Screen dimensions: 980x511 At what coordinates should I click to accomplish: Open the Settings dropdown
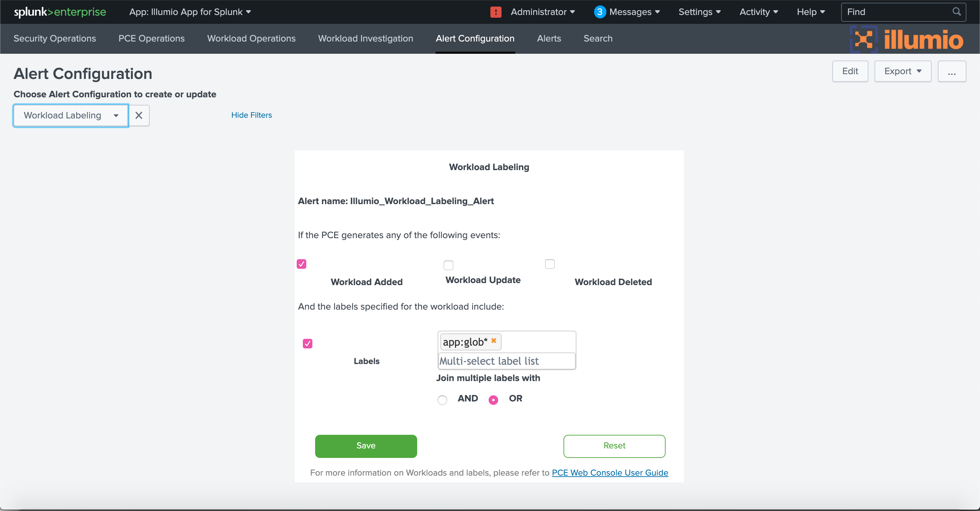(699, 12)
